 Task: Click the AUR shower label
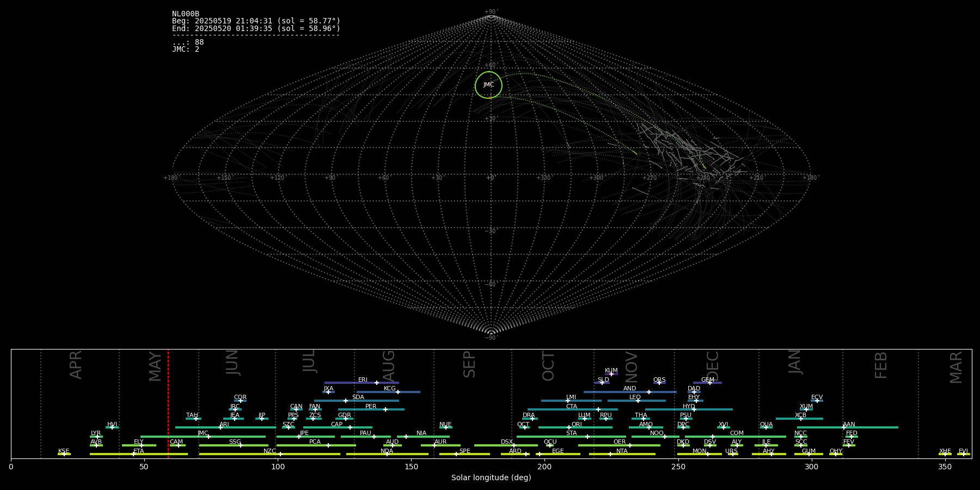pyautogui.click(x=440, y=442)
